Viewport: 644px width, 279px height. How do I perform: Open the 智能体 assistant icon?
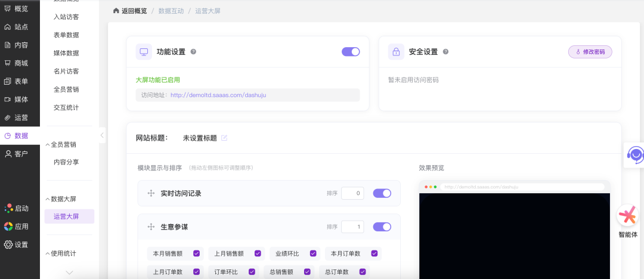point(627,216)
